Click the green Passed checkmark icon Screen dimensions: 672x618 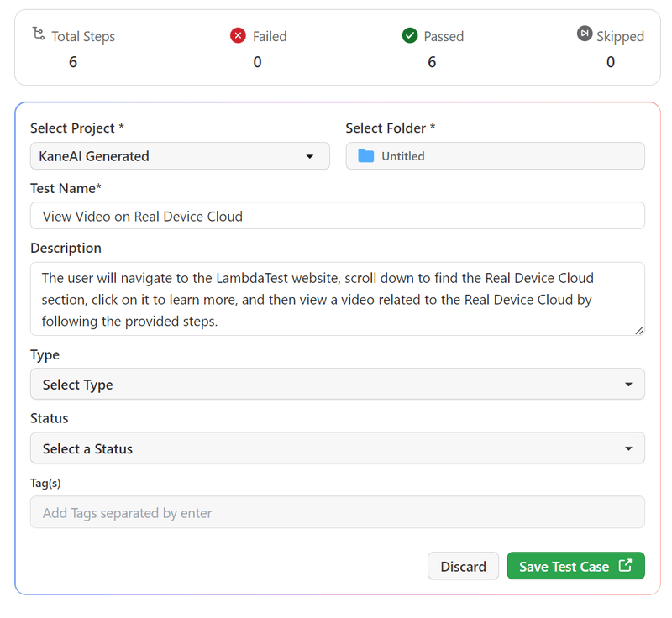(410, 36)
